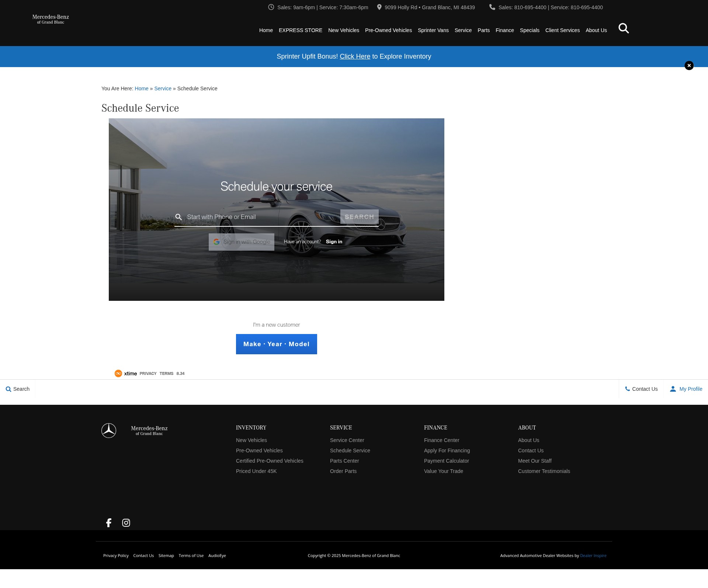Open the site search magnifier icon in header

[624, 28]
